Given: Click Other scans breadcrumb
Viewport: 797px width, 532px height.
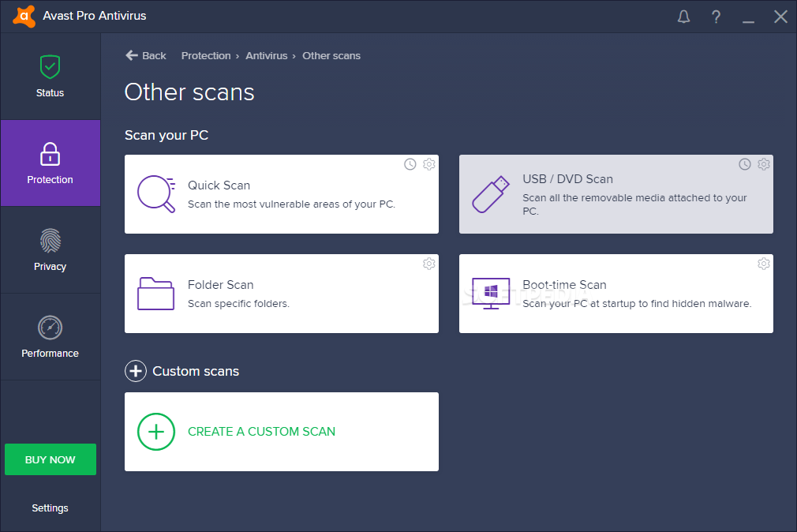Looking at the screenshot, I should (331, 55).
